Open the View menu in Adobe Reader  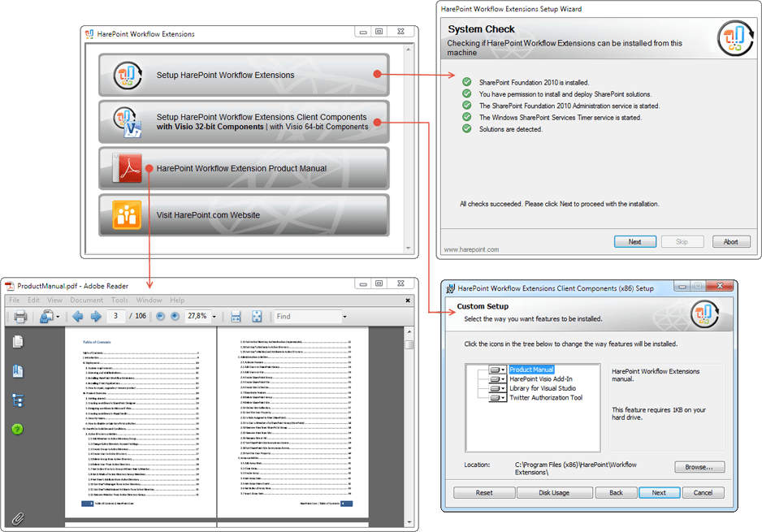coord(54,301)
